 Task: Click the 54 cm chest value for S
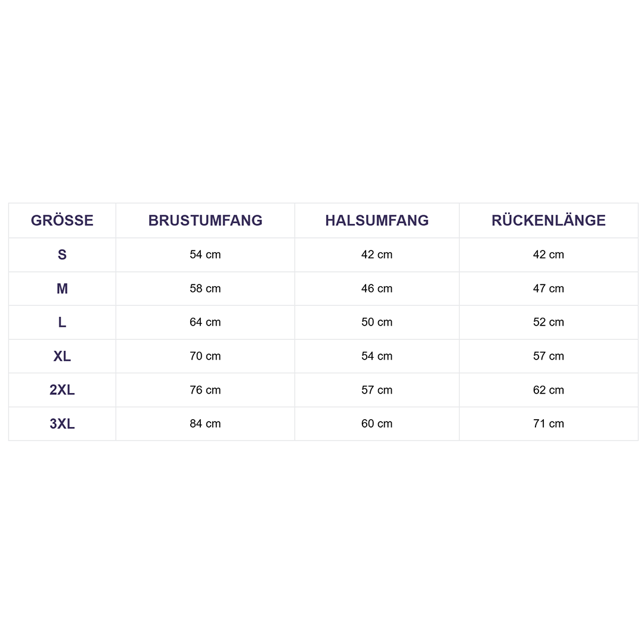point(205,255)
